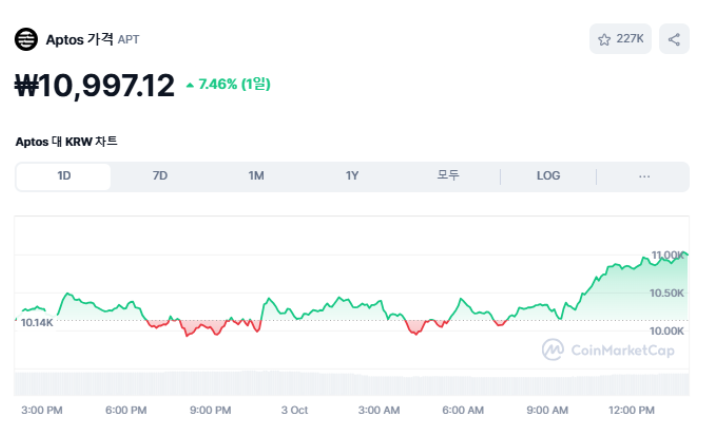708x425 pixels.
Task: Click the 10.14K opening price label
Action: pos(37,322)
